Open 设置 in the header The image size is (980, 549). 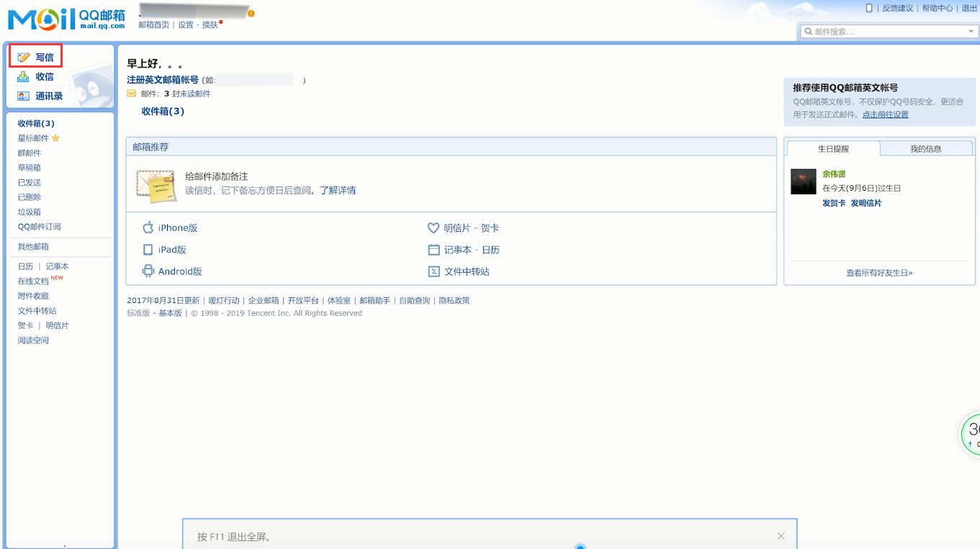pyautogui.click(x=186, y=24)
